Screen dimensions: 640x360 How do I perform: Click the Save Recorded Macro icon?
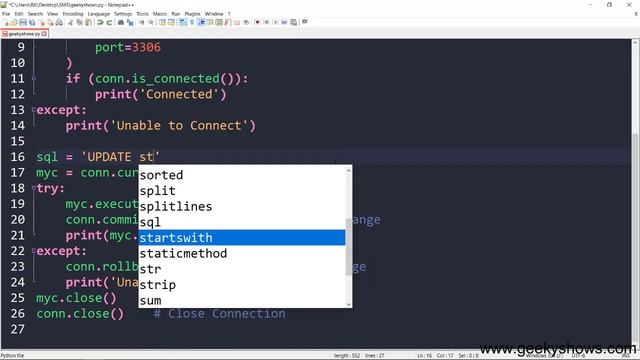tap(293, 22)
